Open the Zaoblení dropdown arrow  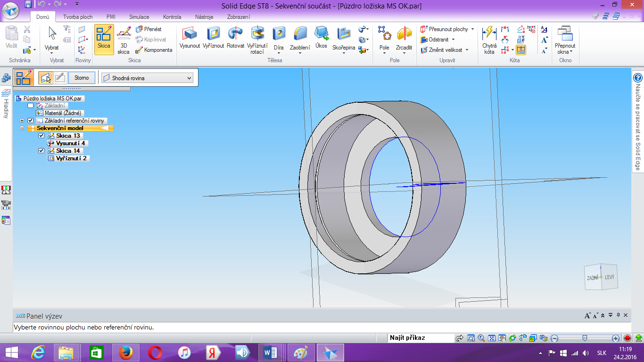[x=300, y=53]
